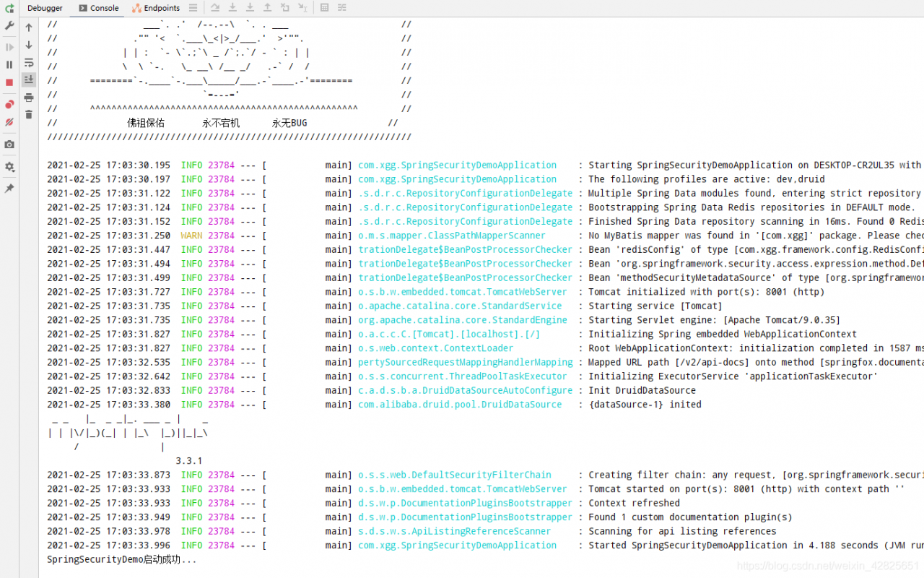
Task: Pause the program execution
Action: click(9, 64)
